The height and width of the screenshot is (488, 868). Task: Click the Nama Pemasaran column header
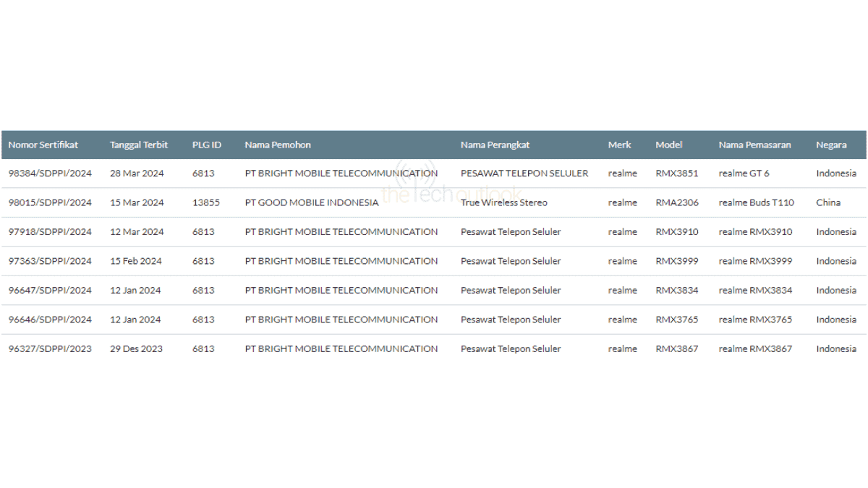point(754,145)
